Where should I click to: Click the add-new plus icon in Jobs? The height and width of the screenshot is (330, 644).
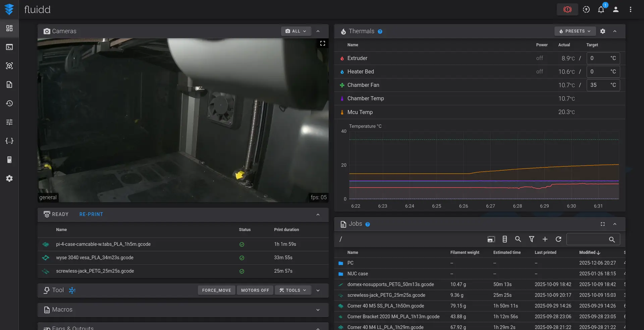pyautogui.click(x=545, y=239)
